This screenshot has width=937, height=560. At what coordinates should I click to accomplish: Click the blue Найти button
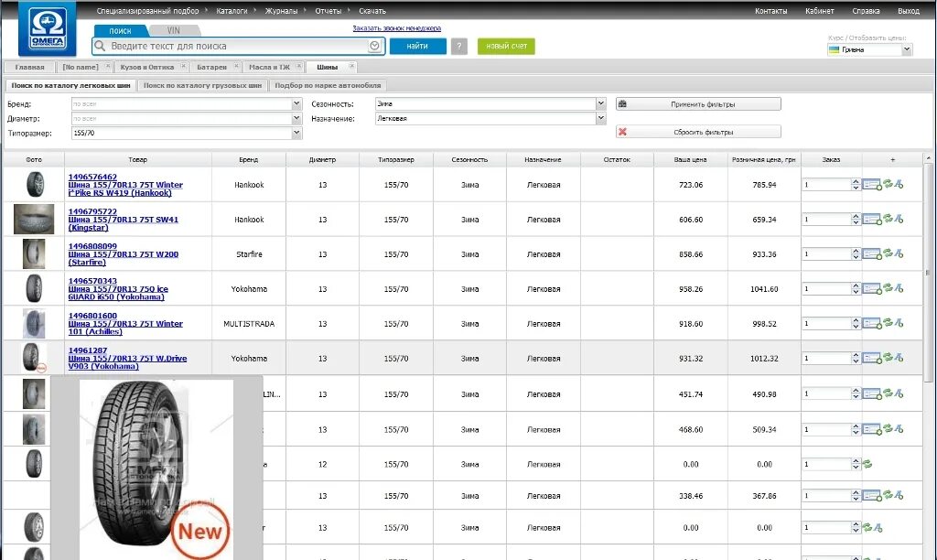[417, 46]
